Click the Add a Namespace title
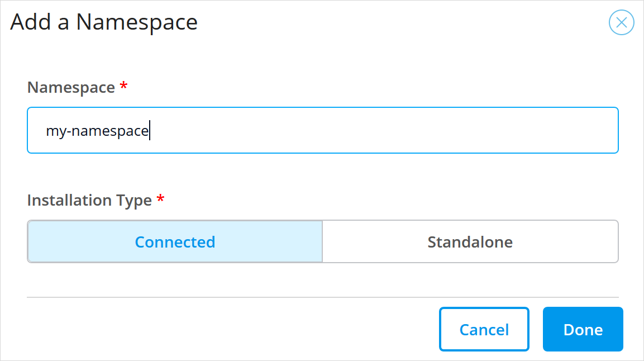644x361 pixels. (104, 22)
